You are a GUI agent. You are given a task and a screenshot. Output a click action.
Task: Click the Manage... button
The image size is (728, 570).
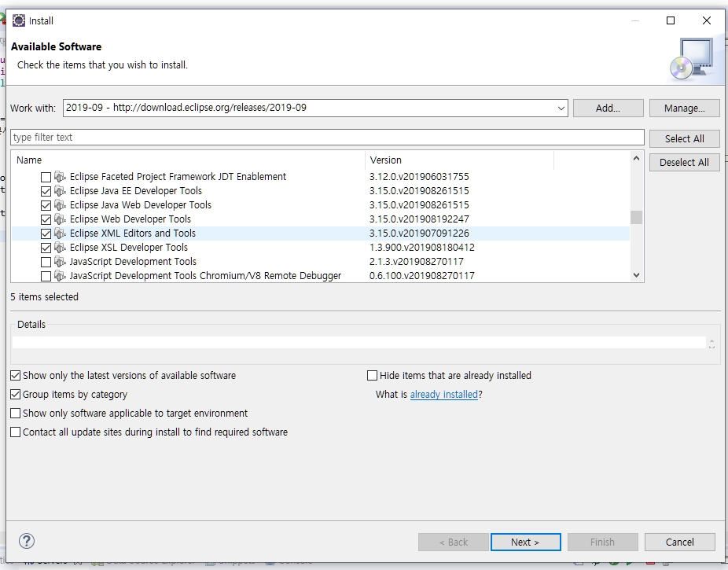click(684, 108)
